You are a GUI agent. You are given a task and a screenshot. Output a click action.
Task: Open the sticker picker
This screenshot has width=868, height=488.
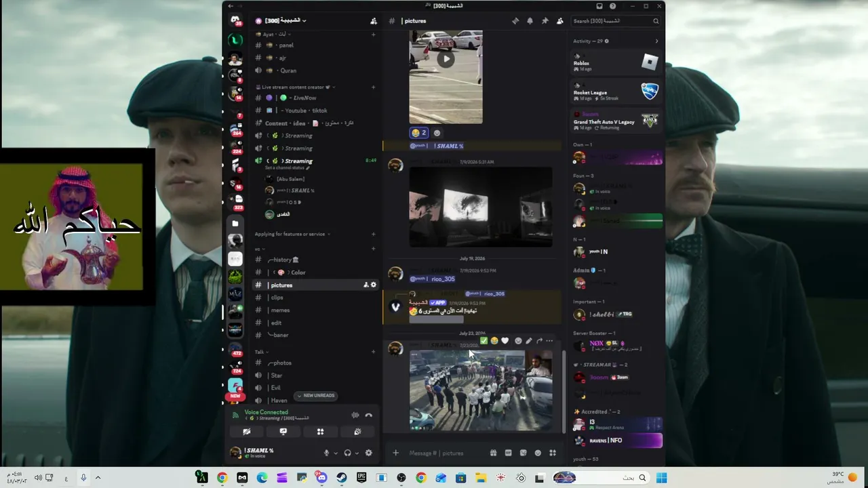point(524,453)
